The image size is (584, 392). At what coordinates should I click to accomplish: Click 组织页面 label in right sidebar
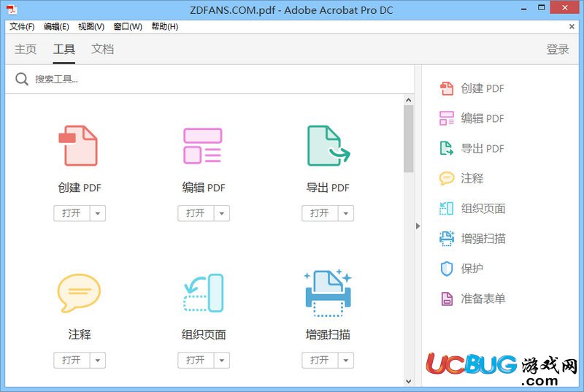coord(483,209)
